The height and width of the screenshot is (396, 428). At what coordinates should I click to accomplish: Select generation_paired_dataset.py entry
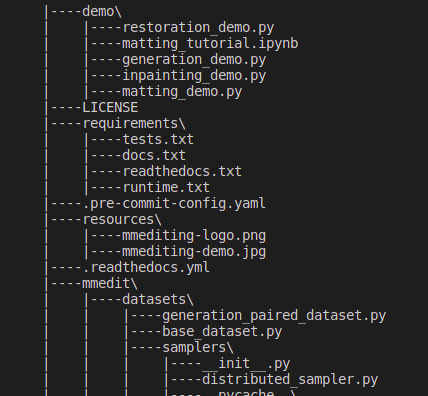coord(274,316)
